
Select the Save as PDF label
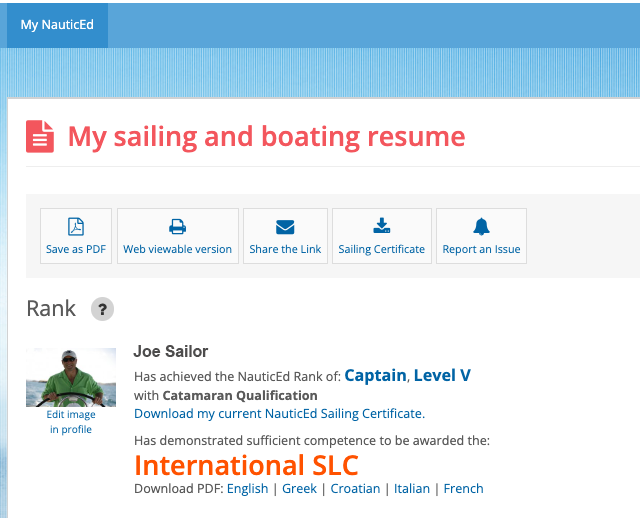(x=76, y=249)
